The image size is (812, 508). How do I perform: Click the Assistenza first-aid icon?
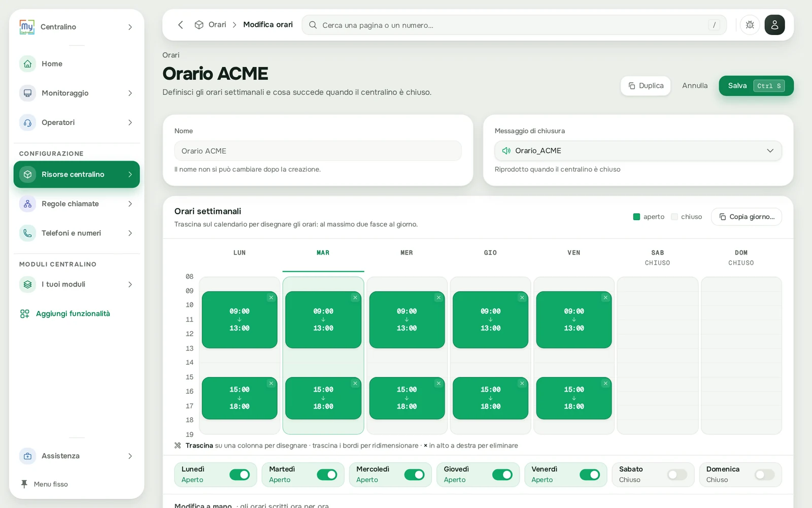click(27, 456)
